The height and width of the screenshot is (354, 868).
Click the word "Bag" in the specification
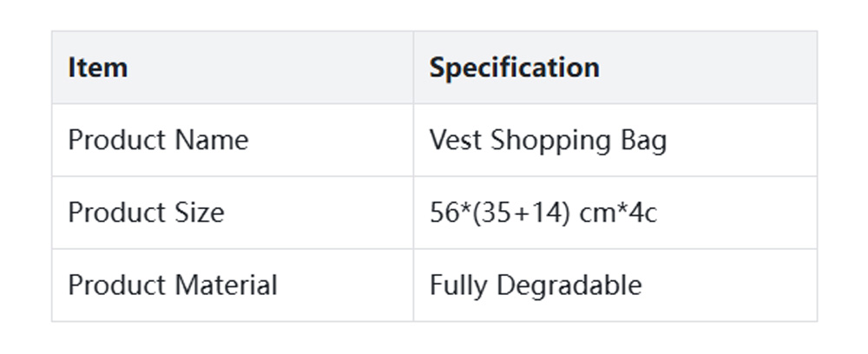pyautogui.click(x=646, y=141)
